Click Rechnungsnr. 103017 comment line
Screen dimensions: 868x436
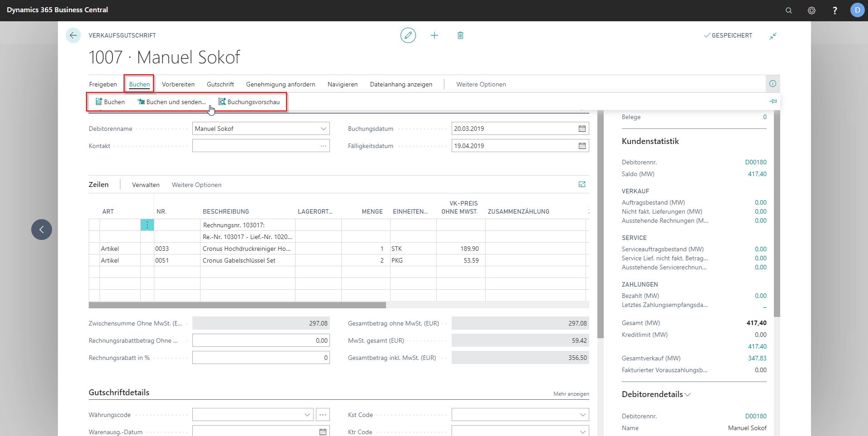click(x=248, y=225)
